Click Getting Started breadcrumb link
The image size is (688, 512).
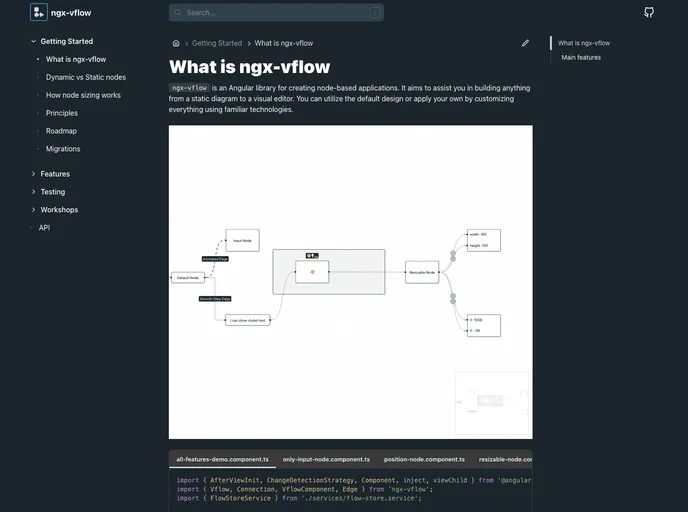[x=217, y=43]
